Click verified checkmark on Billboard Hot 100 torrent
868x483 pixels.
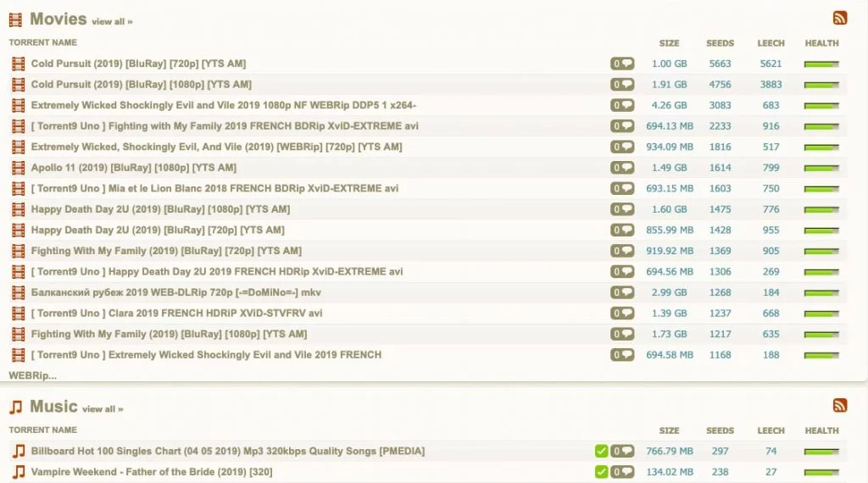click(x=602, y=452)
